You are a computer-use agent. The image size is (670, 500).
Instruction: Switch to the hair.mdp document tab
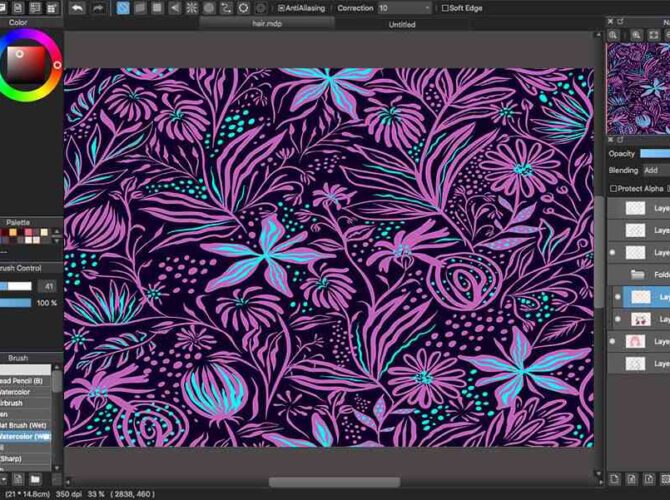267,24
